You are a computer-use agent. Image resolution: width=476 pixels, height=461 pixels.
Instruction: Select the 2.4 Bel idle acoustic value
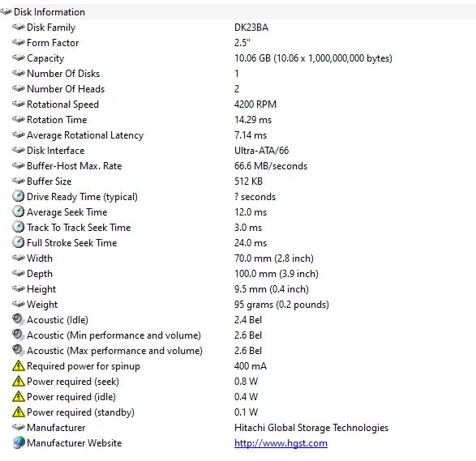click(248, 320)
